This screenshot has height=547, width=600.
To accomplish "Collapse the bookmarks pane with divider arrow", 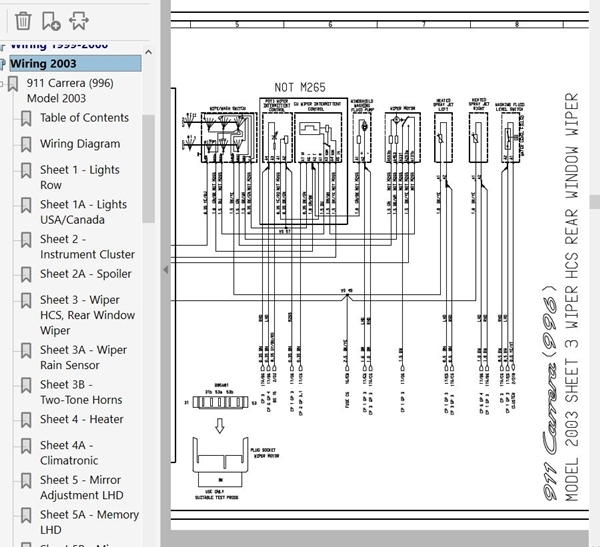I will pos(165,269).
